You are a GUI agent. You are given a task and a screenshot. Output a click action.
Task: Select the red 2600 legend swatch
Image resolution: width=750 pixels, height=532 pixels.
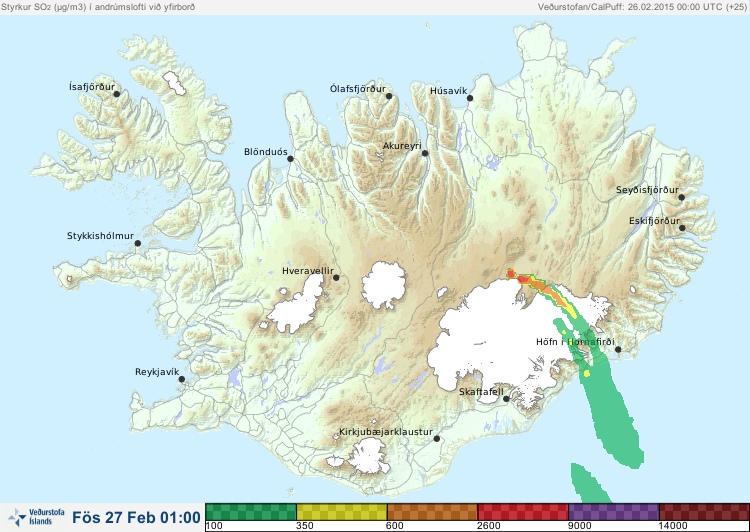(523, 511)
